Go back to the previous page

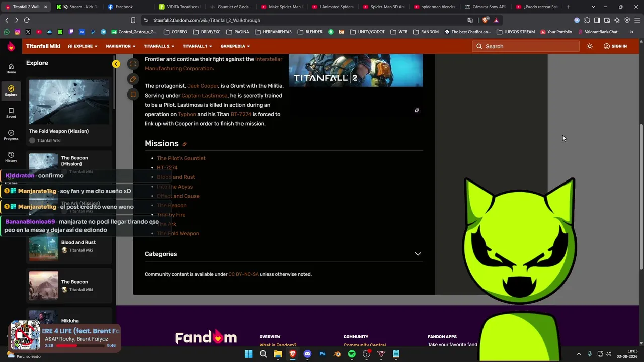click(7, 20)
